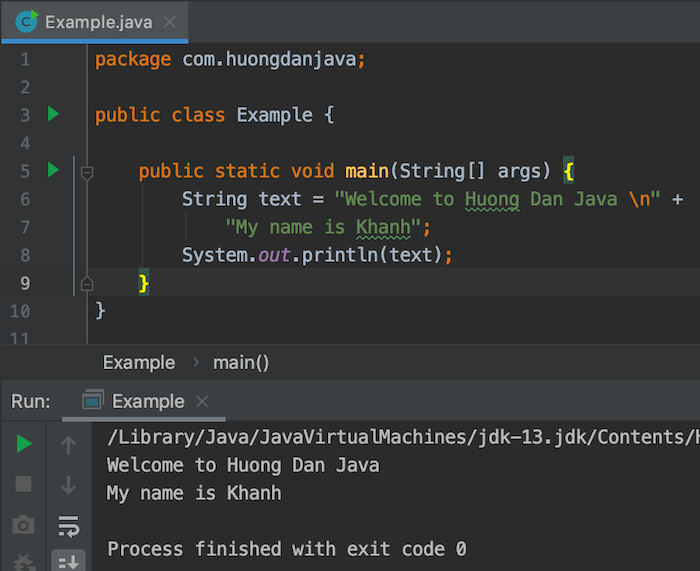Click the args parameter on line 5

point(519,172)
